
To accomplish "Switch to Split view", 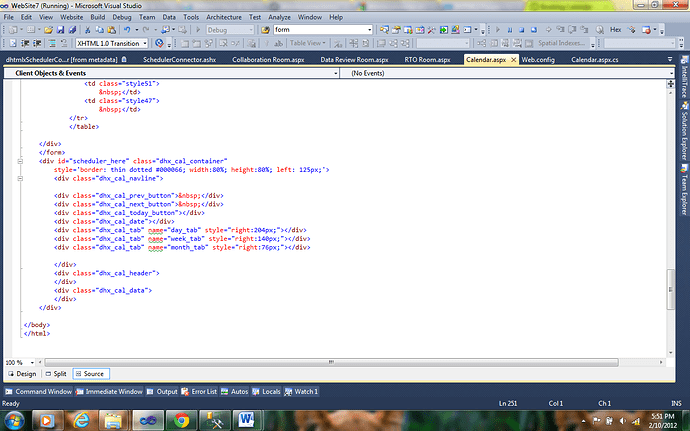I will pyautogui.click(x=56, y=374).
